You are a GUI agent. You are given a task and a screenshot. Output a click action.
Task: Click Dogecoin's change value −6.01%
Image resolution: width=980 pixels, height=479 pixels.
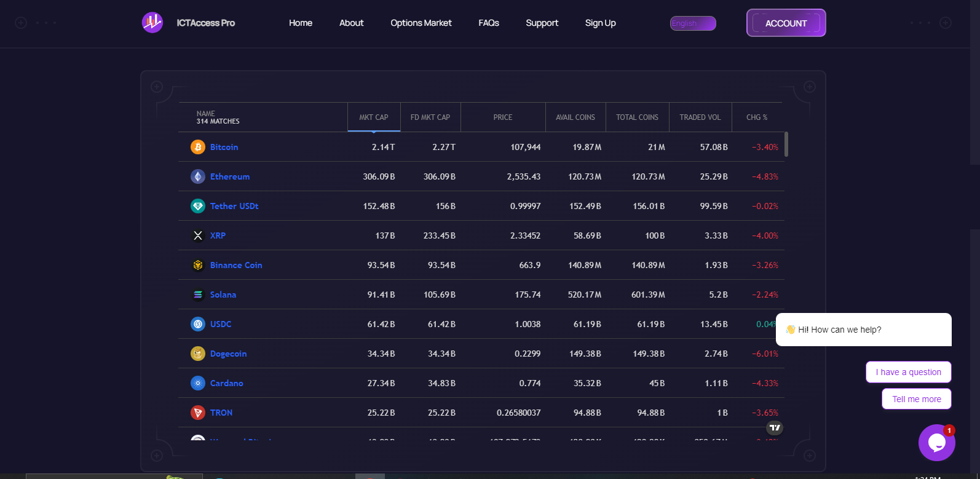(765, 354)
